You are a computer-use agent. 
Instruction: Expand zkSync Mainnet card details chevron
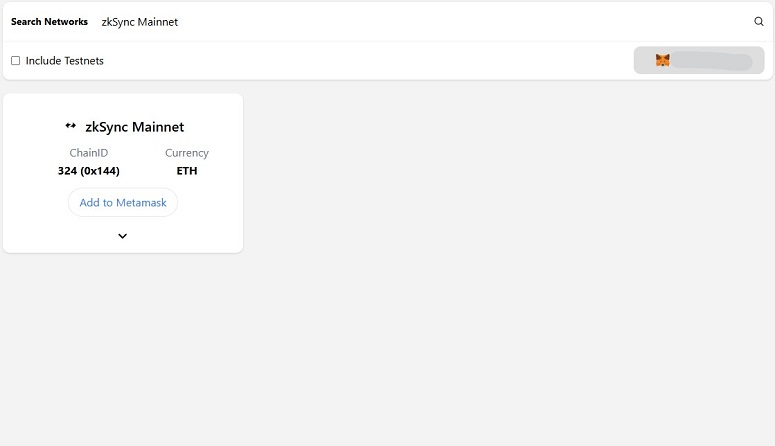(123, 236)
